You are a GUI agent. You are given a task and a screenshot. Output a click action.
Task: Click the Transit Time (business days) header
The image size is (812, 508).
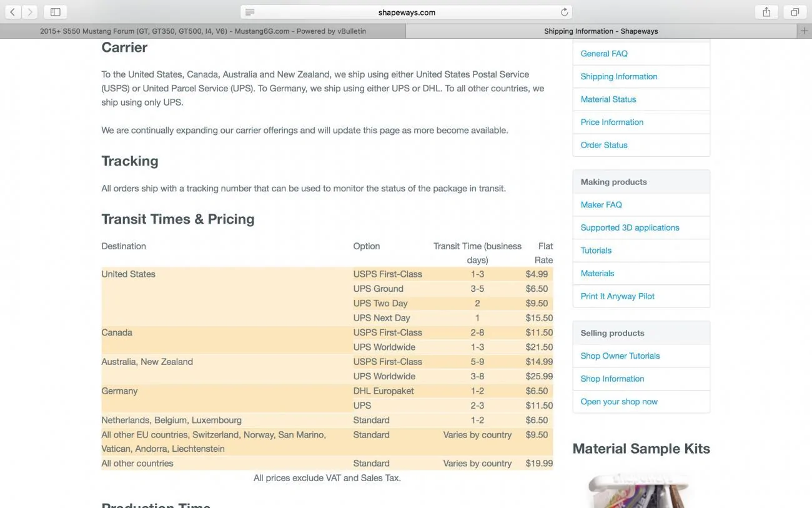477,253
